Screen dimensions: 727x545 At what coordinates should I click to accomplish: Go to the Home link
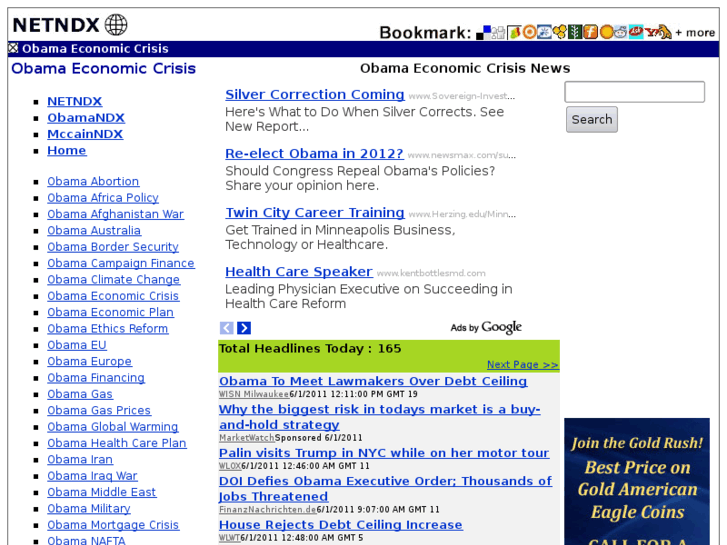click(x=67, y=150)
